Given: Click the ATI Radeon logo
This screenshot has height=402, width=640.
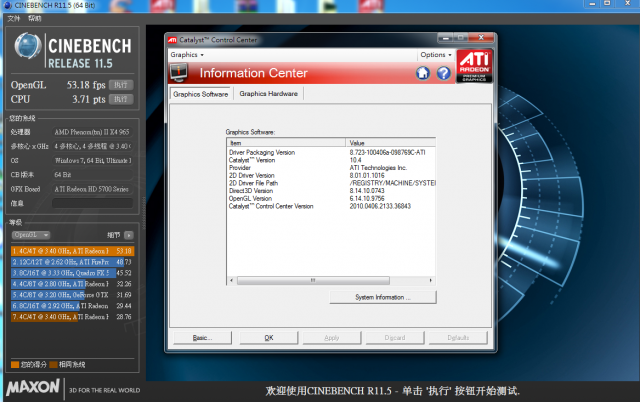Looking at the screenshot, I should [474, 66].
